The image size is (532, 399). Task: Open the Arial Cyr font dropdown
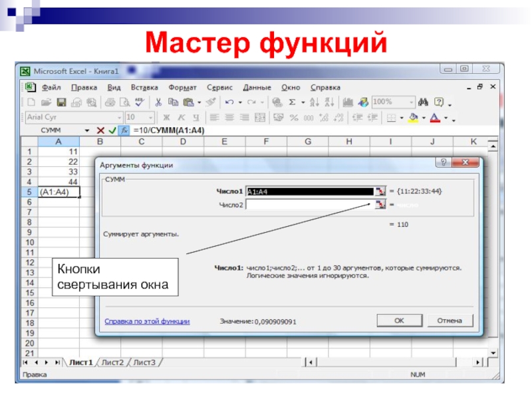point(120,118)
